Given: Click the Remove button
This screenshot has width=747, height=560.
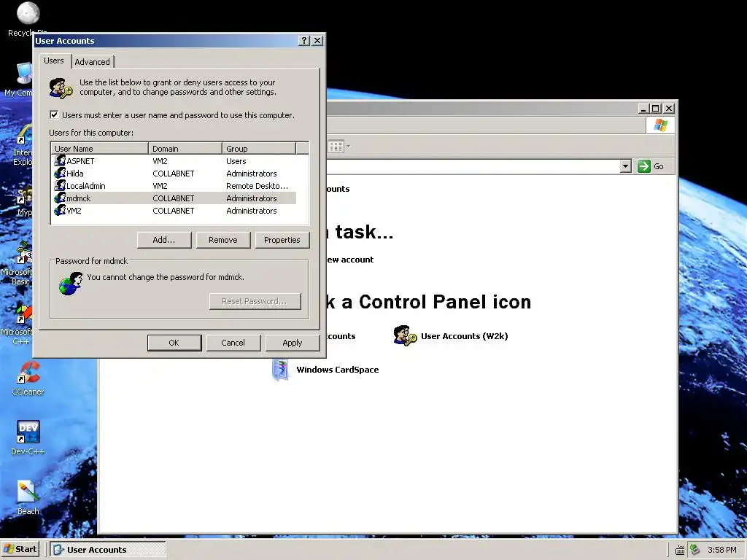Looking at the screenshot, I should (223, 240).
